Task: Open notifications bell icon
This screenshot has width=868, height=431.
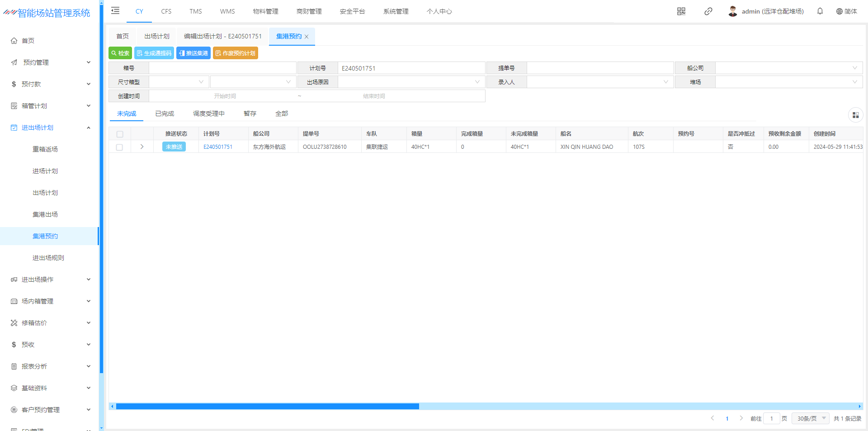Action: pyautogui.click(x=820, y=11)
